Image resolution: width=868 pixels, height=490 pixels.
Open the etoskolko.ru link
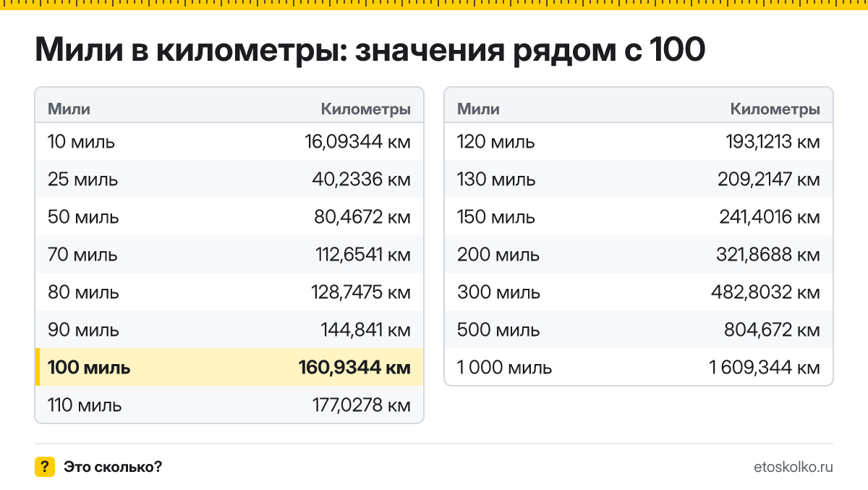(x=793, y=467)
